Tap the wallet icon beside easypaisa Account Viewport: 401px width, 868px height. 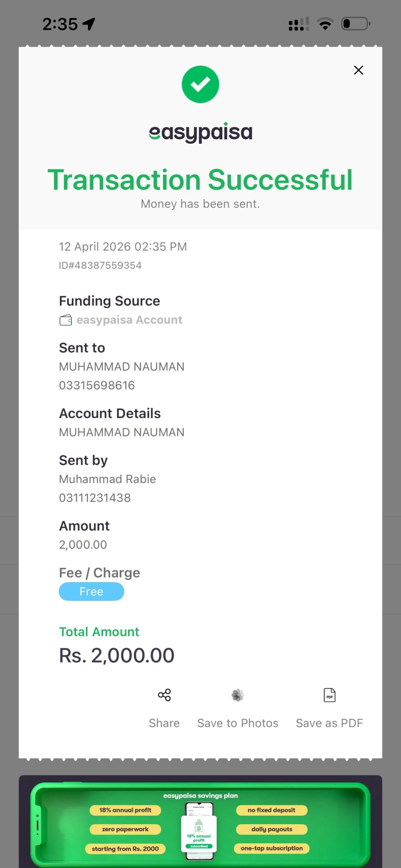tap(66, 320)
